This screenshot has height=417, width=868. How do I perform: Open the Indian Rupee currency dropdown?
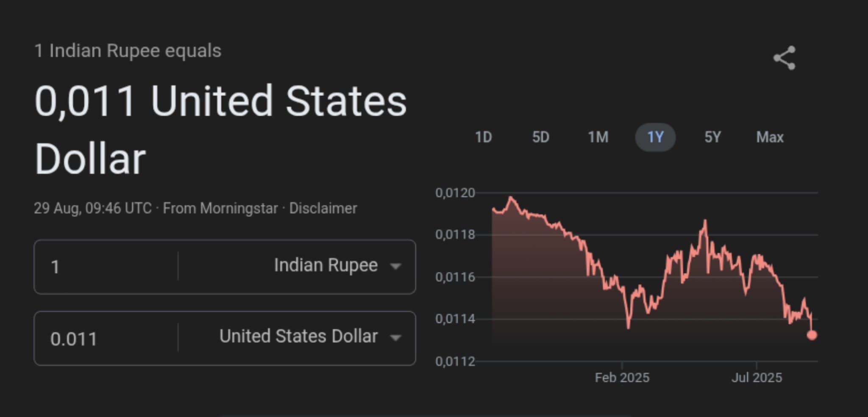pos(326,265)
